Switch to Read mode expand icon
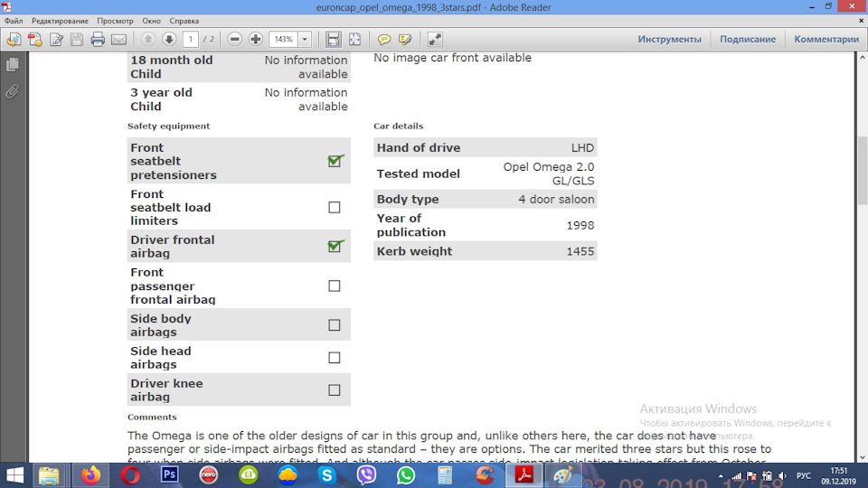 point(435,39)
